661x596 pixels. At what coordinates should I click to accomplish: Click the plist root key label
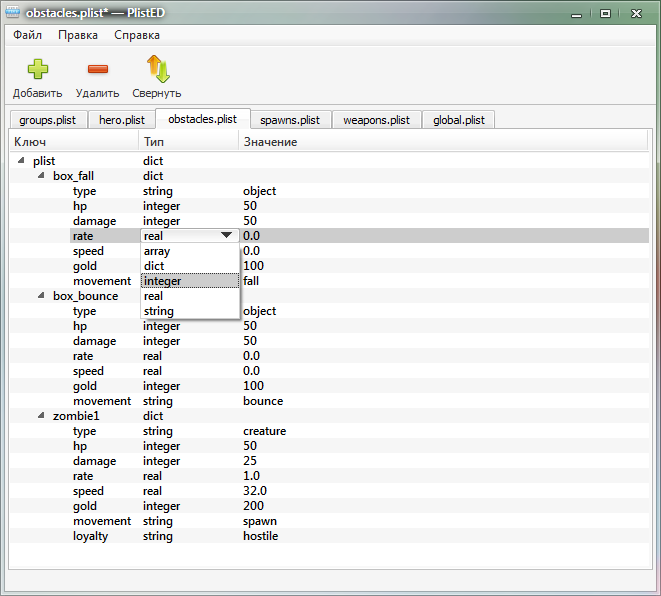pyautogui.click(x=44, y=161)
